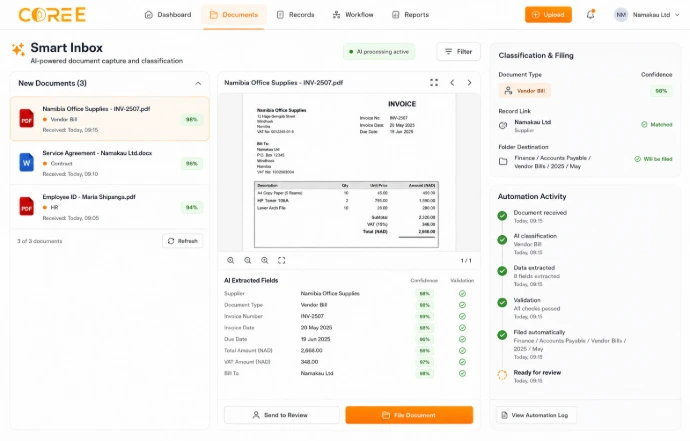The image size is (690, 441).
Task: Click the Bill To validation checkmark
Action: coord(462,373)
